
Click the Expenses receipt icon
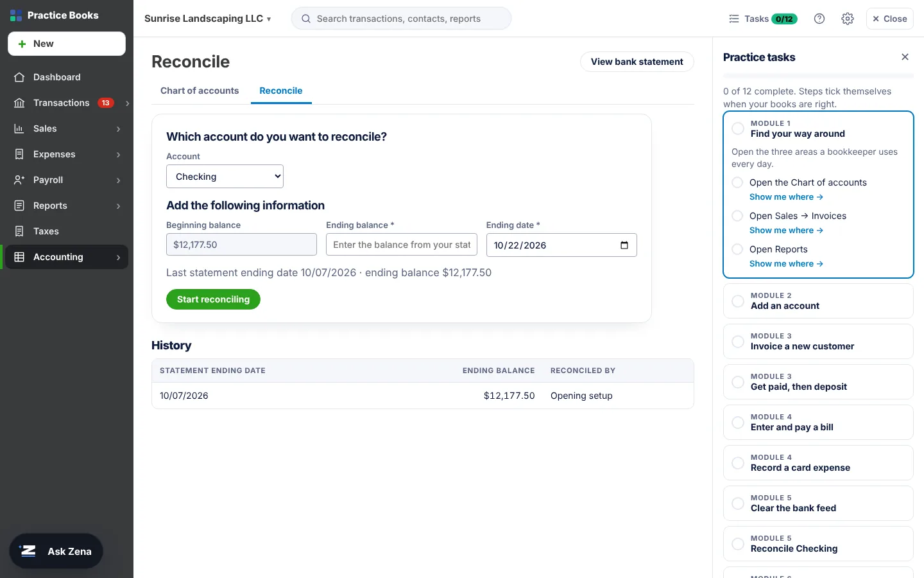19,154
